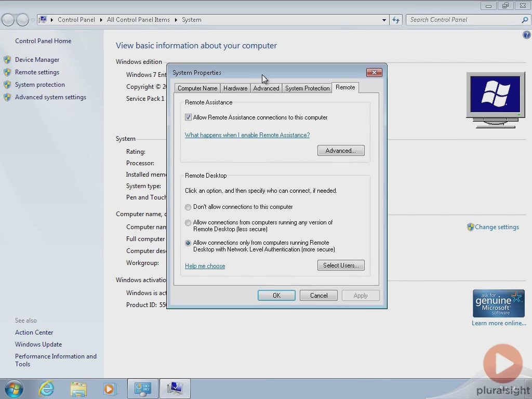This screenshot has width=532, height=399.
Task: Click the Advanced... button in Remote Assistance
Action: tap(341, 151)
